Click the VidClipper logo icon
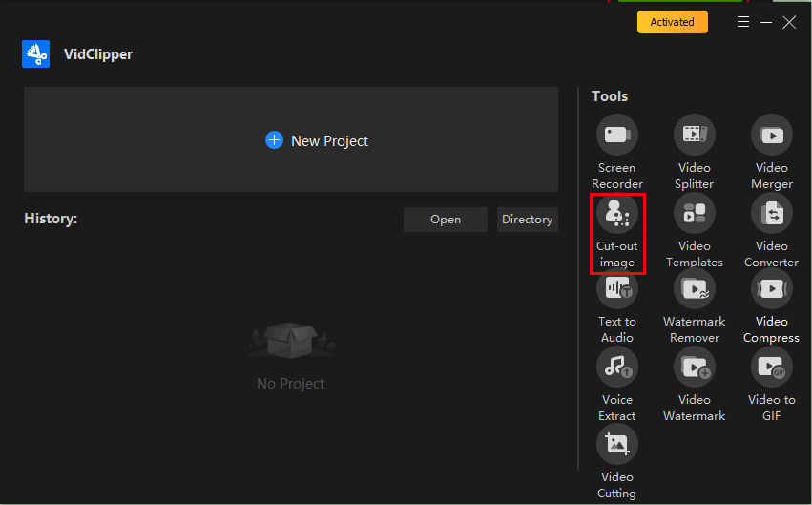812x505 pixels. (35, 54)
